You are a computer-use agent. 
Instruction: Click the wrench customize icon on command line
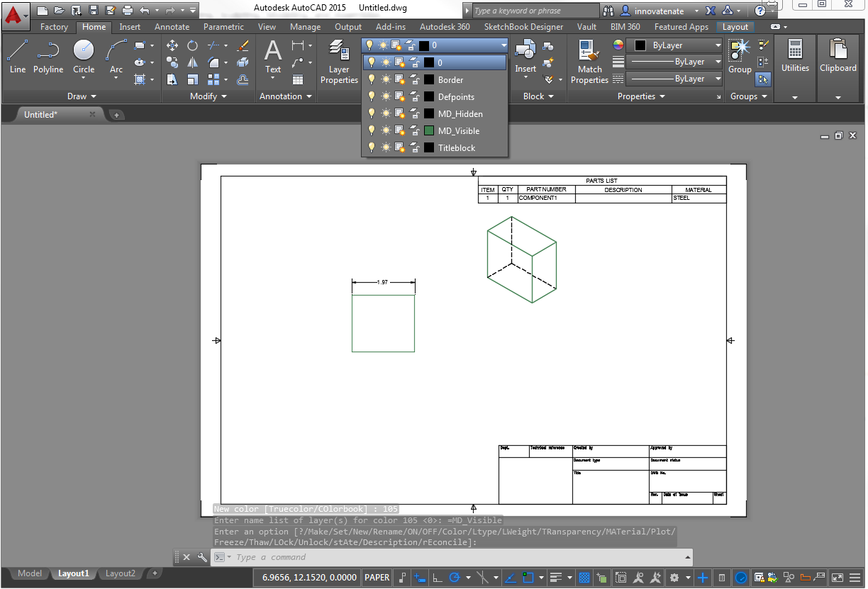(x=202, y=557)
